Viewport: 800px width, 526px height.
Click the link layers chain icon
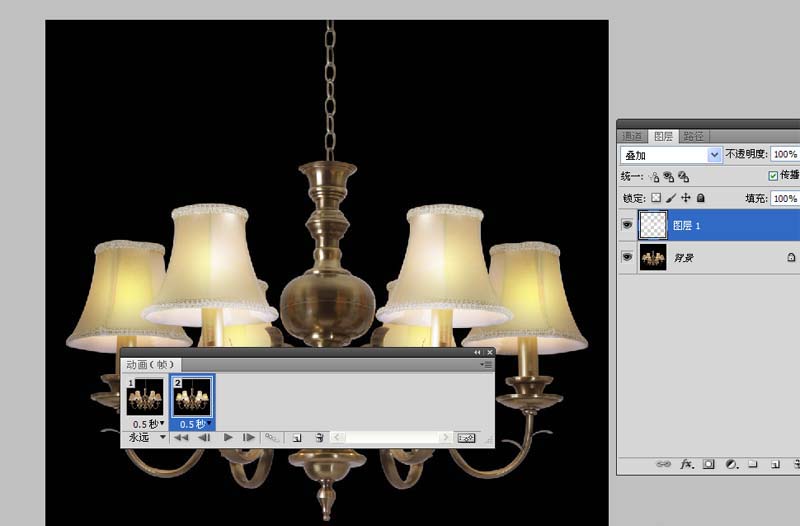[663, 464]
